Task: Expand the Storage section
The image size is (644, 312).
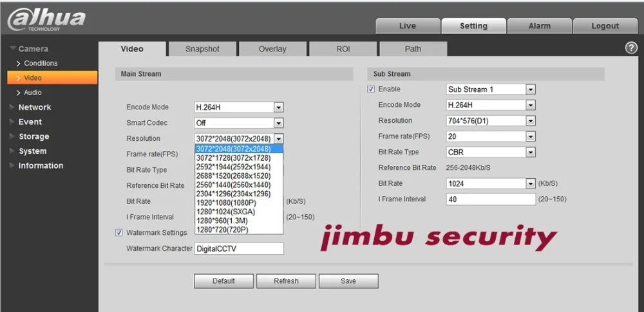Action: 29,136
